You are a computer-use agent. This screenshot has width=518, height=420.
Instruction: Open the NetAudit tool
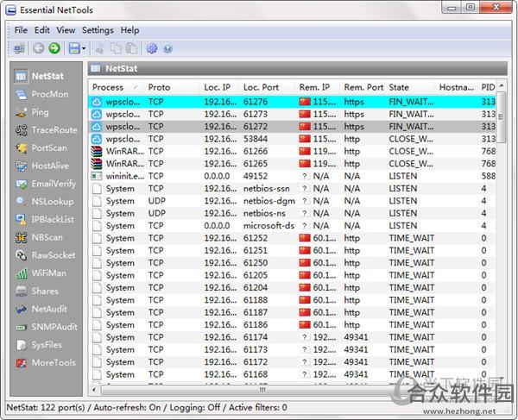pos(41,309)
